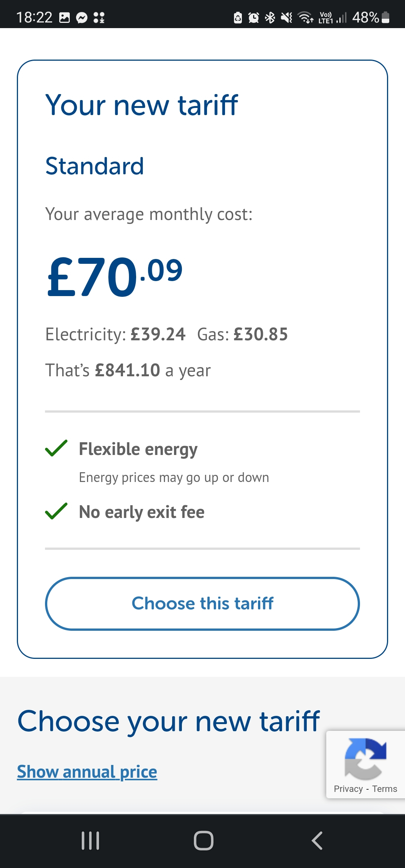The height and width of the screenshot is (868, 405).
Task: Tap the apps download notification icon
Action: (x=99, y=18)
